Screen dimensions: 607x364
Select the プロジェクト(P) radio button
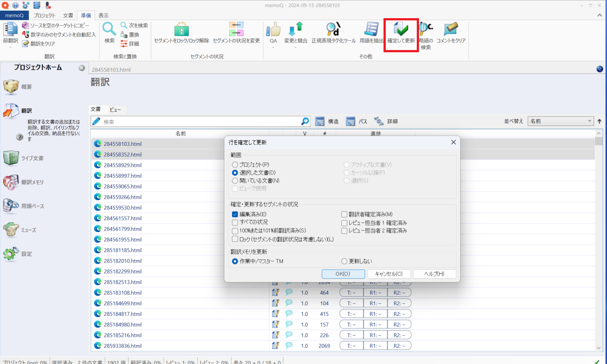(235, 164)
